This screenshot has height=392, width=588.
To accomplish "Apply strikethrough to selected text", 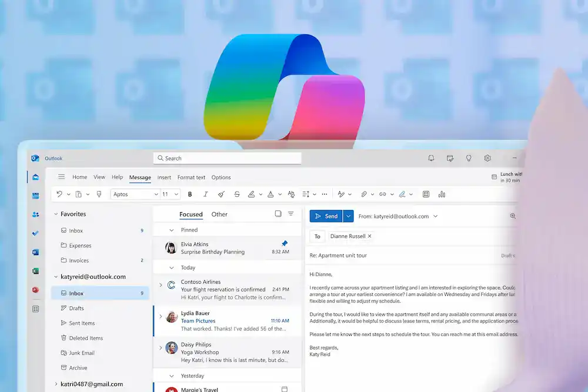I will tap(236, 194).
